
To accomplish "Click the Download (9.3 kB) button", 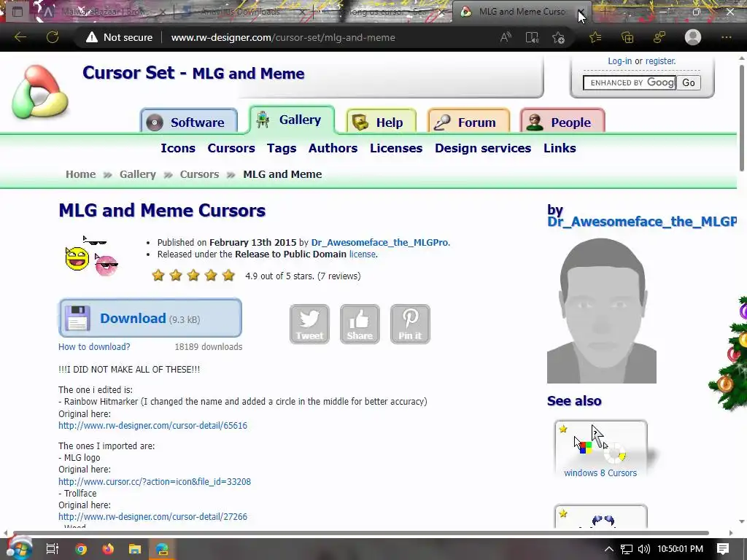I will coord(150,318).
